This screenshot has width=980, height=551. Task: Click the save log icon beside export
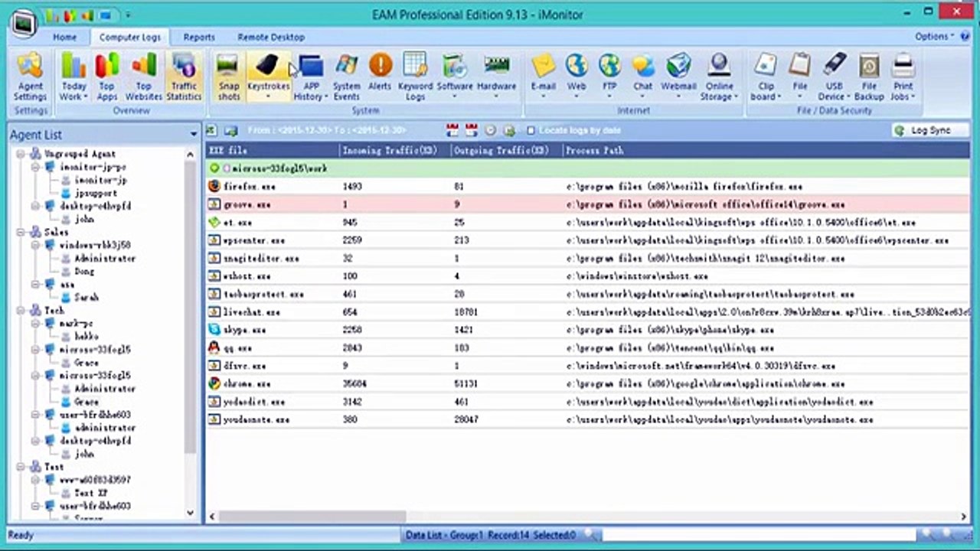coord(230,131)
